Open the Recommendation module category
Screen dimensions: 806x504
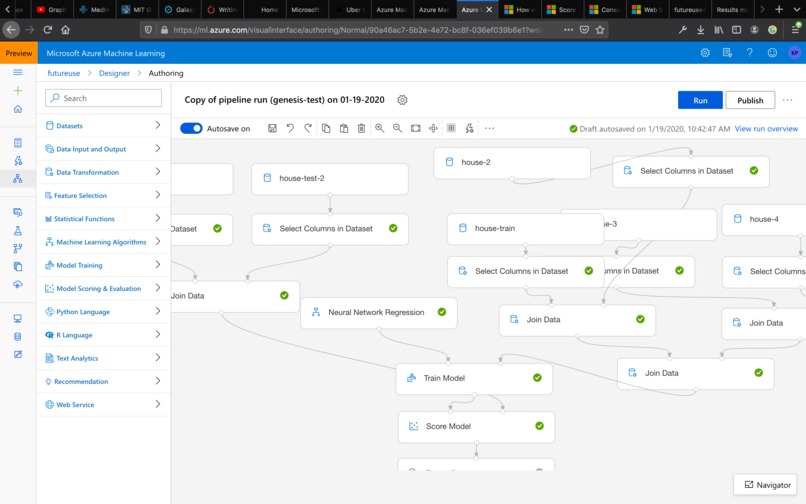[x=103, y=381]
